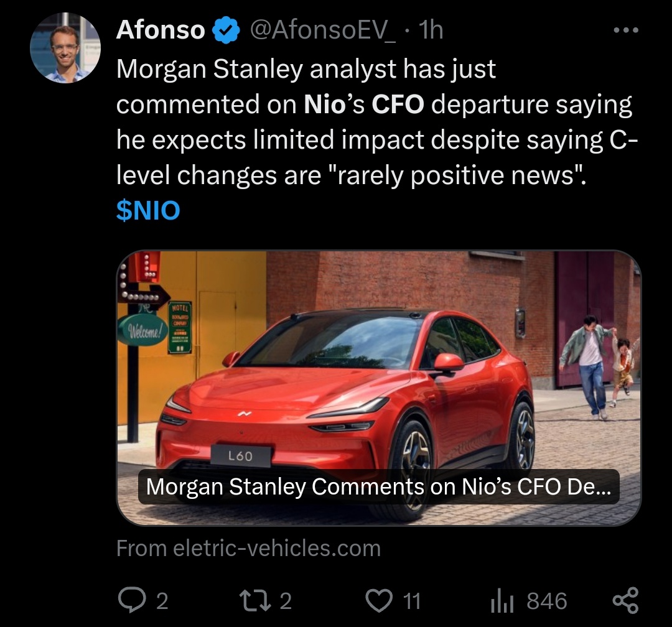
Task: Click the Afonso display name
Action: (161, 30)
